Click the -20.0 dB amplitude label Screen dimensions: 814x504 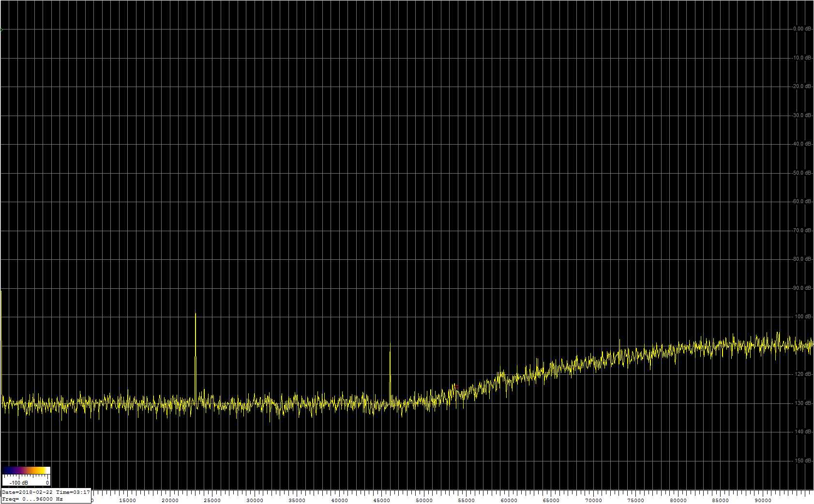802,87
